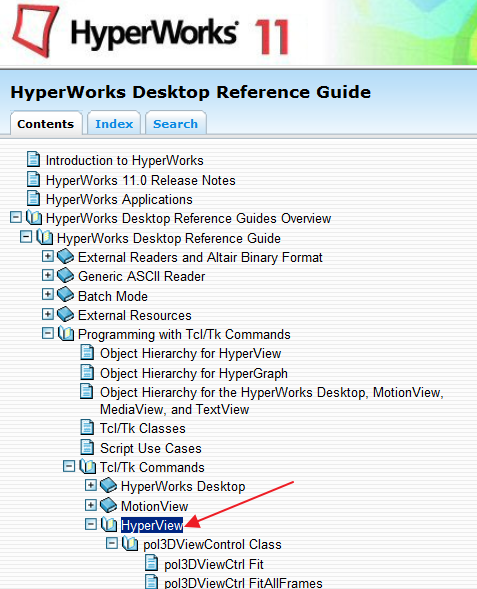
Task: Click page icon beside Introduction to HyperWorks
Action: [x=33, y=159]
